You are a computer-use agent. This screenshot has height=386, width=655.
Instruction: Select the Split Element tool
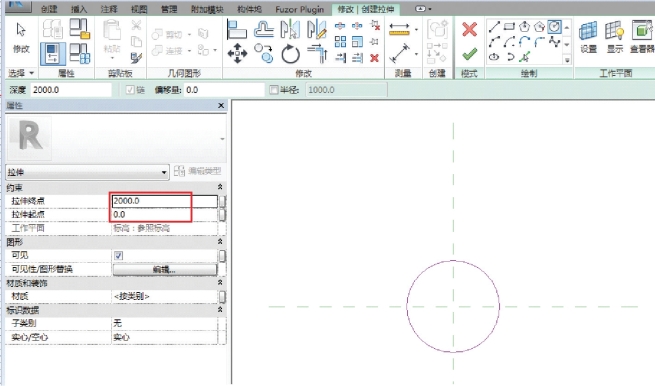340,26
